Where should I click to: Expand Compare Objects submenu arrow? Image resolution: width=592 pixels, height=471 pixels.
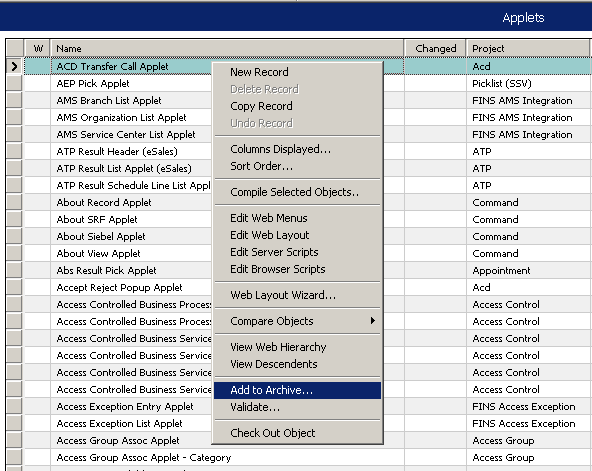pyautogui.click(x=373, y=321)
